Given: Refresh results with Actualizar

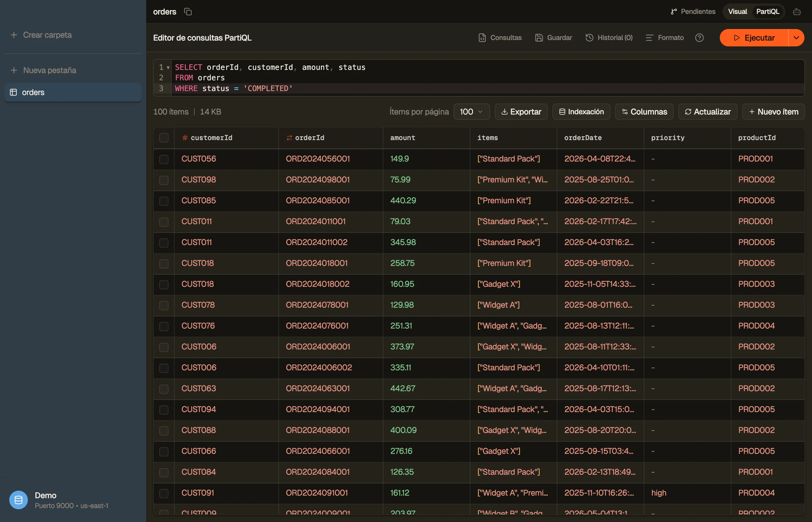Looking at the screenshot, I should click(708, 112).
